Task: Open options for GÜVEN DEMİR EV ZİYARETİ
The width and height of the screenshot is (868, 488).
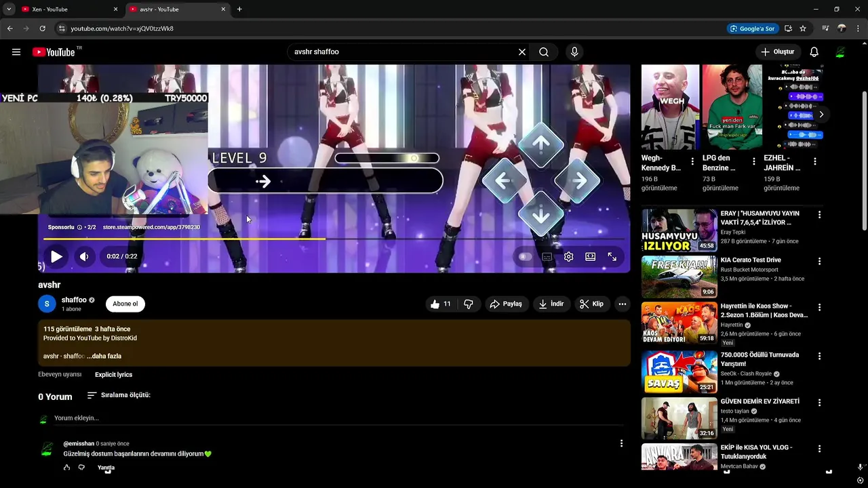Action: coord(819,402)
